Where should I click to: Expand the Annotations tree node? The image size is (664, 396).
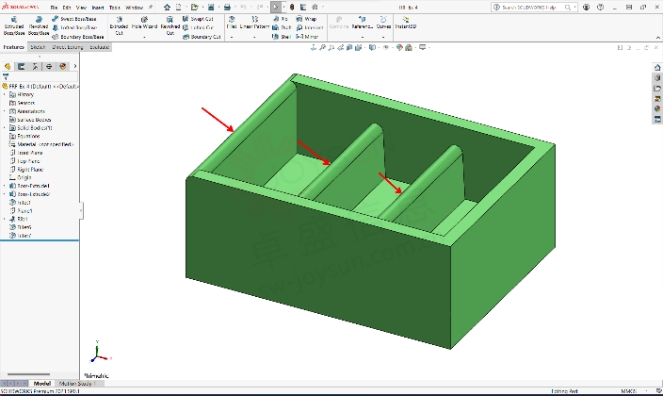point(5,111)
